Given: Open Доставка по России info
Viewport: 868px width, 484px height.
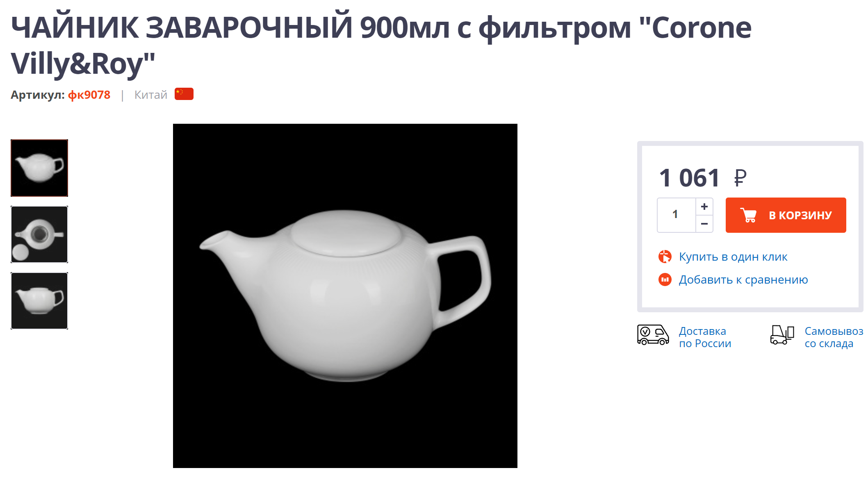Looking at the screenshot, I should coord(705,337).
